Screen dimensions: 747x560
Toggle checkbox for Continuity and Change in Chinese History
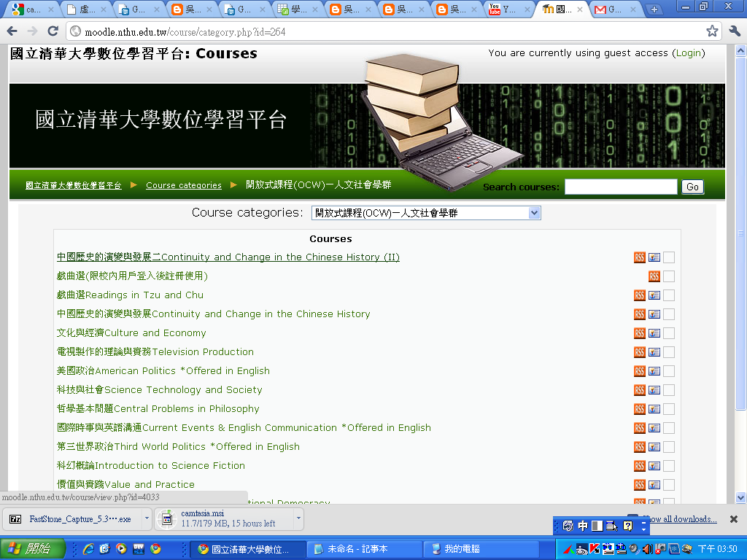click(x=669, y=314)
